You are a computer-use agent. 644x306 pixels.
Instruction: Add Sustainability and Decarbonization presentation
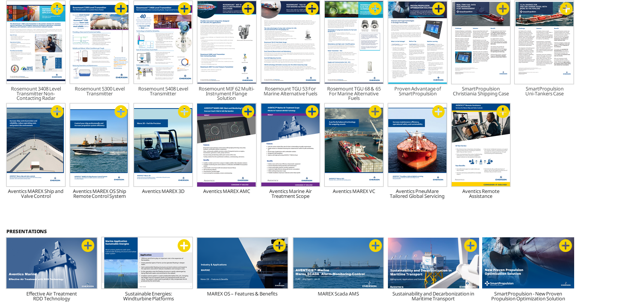(x=471, y=246)
